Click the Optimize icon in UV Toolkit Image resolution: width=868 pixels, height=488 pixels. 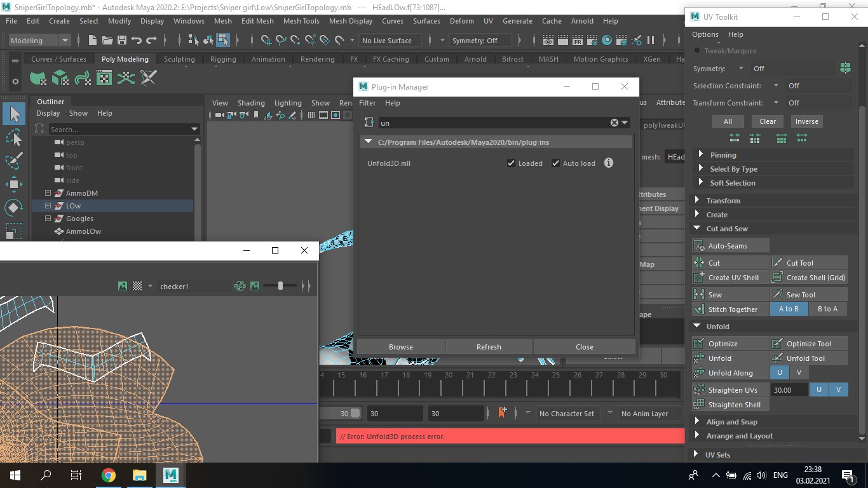(700, 344)
